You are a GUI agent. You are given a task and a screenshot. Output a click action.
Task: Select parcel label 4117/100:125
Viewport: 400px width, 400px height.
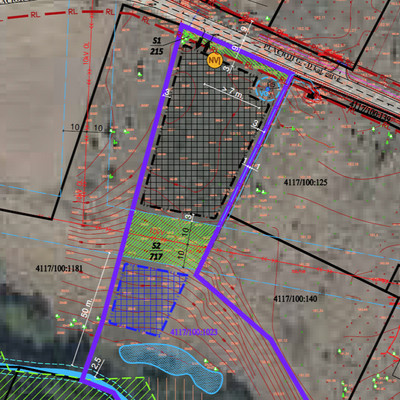[306, 182]
